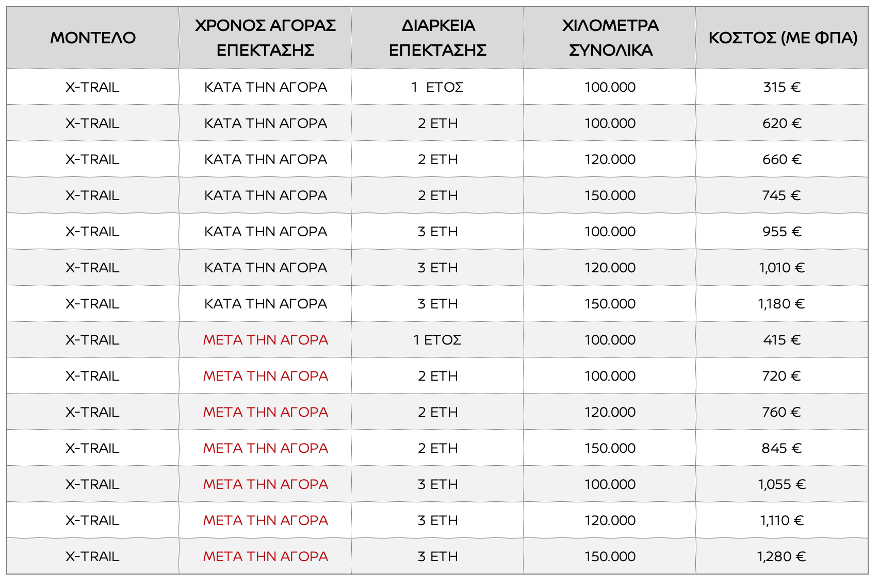Click the 315 € price cell
The height and width of the screenshot is (588, 879).
click(782, 87)
